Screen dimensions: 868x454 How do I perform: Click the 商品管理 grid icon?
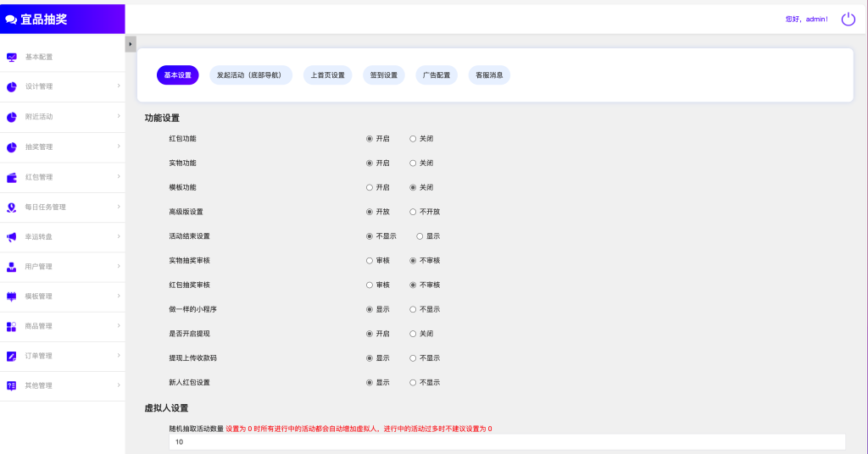point(12,327)
